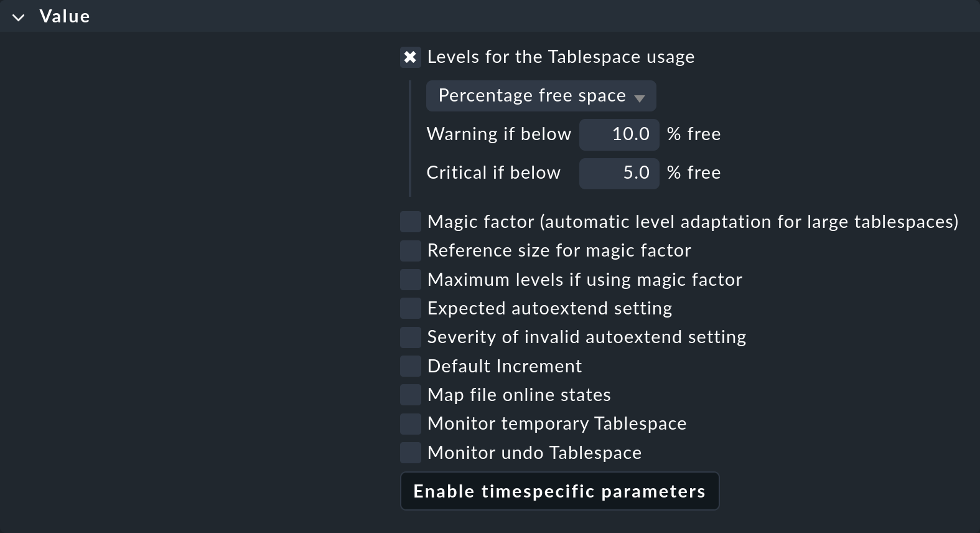The image size is (980, 533).
Task: Click the X mark on the enabled checkbox
Action: pyautogui.click(x=410, y=57)
